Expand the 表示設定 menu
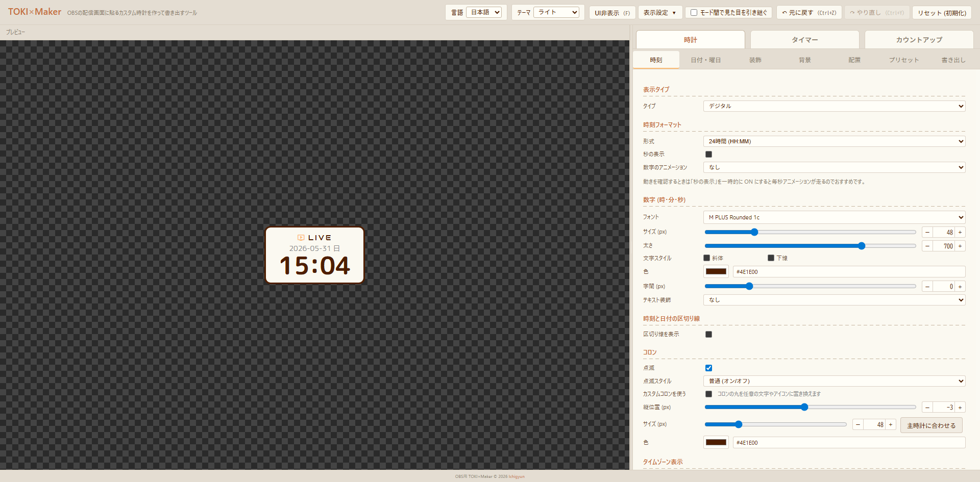Screen dimensions: 980x482 coord(659,13)
